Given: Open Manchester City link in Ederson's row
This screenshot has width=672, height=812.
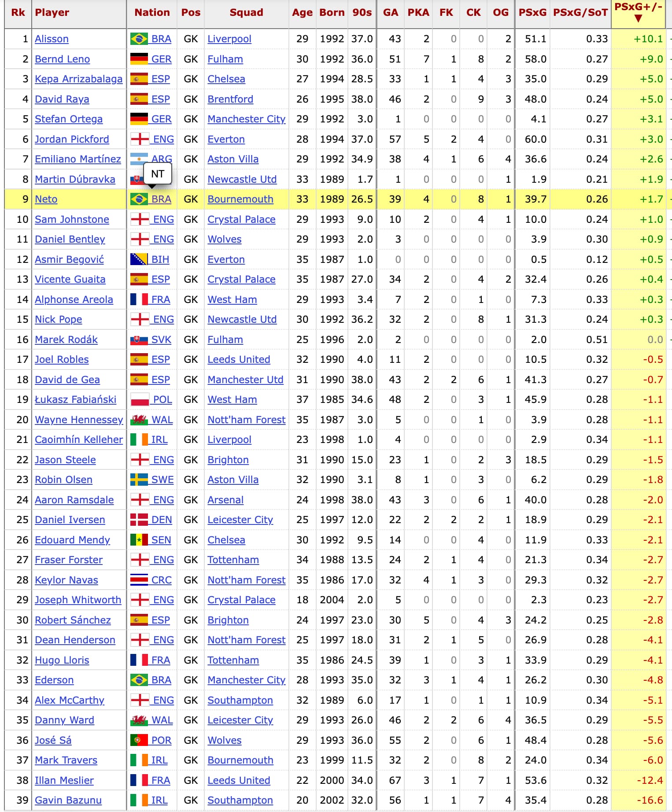Looking at the screenshot, I should click(247, 680).
